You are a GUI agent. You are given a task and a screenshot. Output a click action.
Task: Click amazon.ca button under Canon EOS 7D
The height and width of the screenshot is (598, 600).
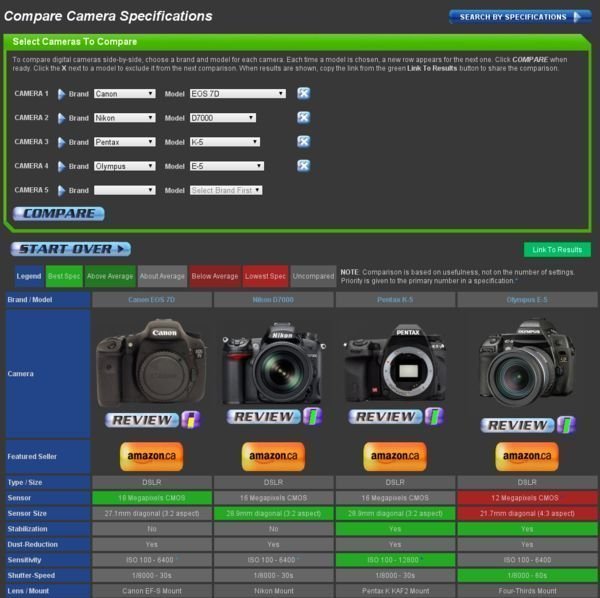152,456
